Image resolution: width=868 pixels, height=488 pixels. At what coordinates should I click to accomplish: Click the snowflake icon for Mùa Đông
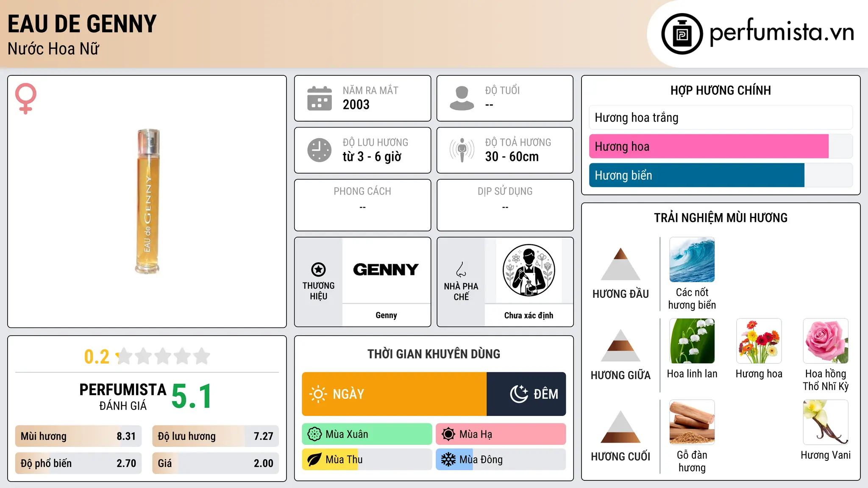click(448, 460)
